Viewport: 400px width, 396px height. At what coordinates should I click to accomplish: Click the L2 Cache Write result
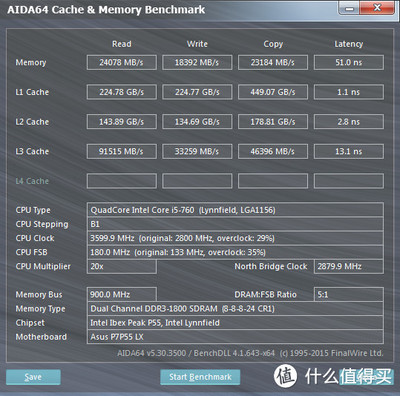[197, 122]
